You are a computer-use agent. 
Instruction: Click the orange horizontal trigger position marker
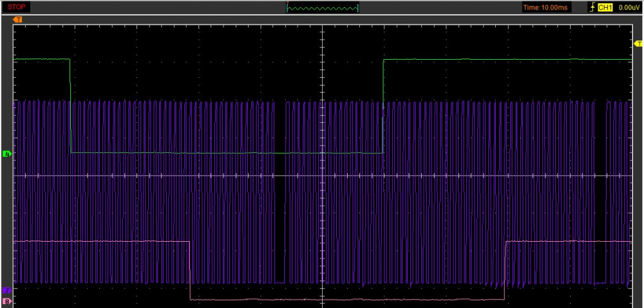tap(18, 19)
